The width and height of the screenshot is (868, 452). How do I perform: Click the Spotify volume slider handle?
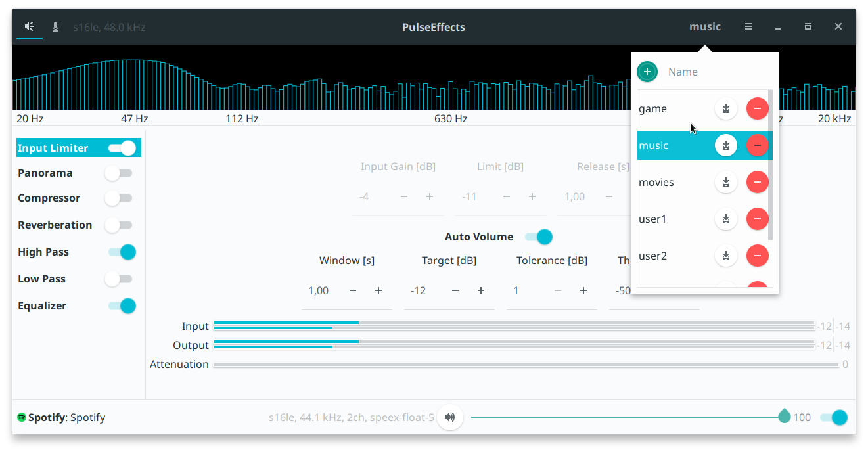click(x=784, y=416)
